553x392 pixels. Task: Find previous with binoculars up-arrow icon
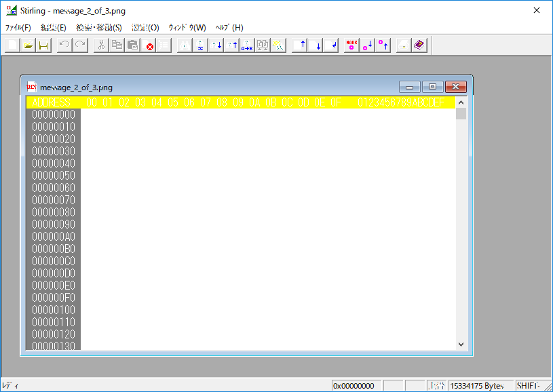pos(231,45)
